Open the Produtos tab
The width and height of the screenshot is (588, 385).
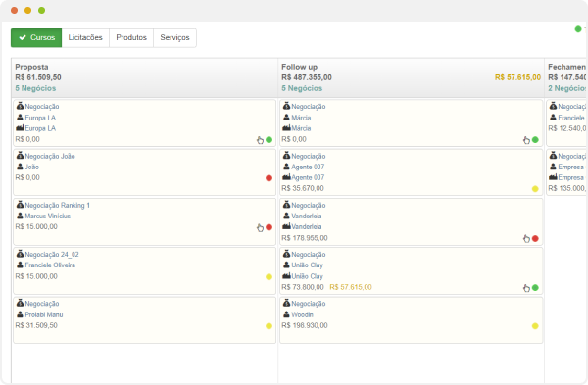[x=131, y=38]
